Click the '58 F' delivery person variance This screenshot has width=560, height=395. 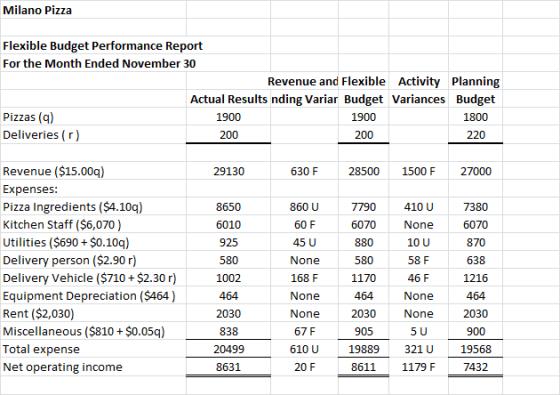[x=419, y=260]
